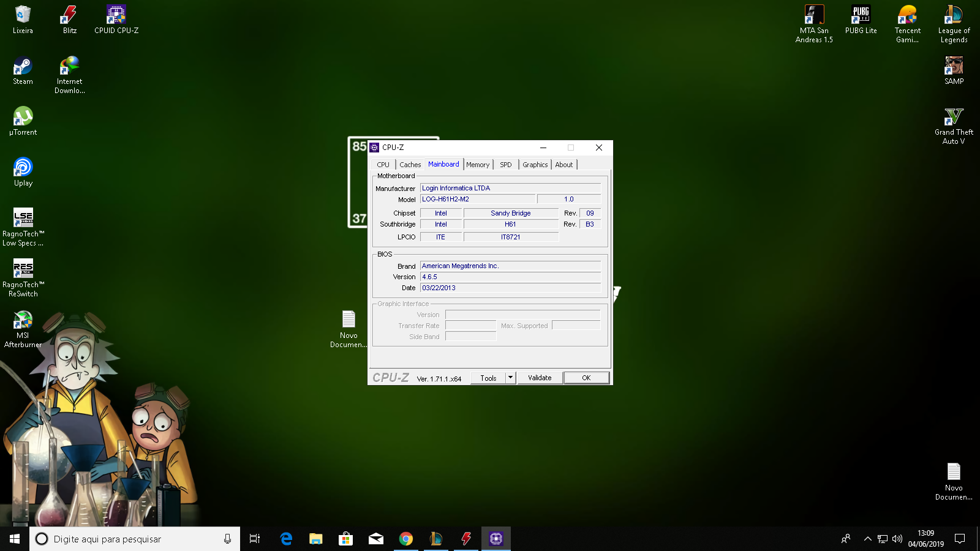The height and width of the screenshot is (551, 980).
Task: Expand the Tools dropdown arrow in CPU-Z
Action: pos(510,378)
